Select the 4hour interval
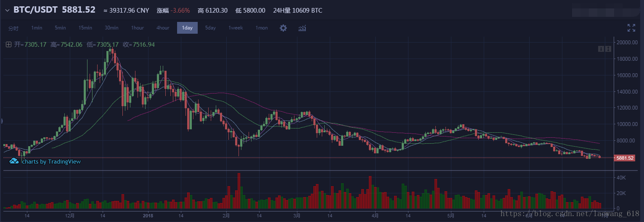The image size is (644, 222). [163, 28]
